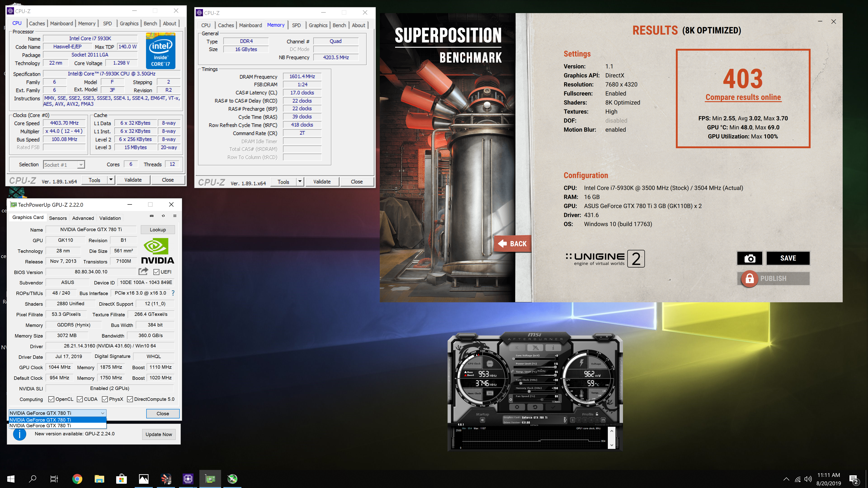The image size is (868, 488).
Task: Click Update Now in GPU-Z
Action: click(x=159, y=434)
